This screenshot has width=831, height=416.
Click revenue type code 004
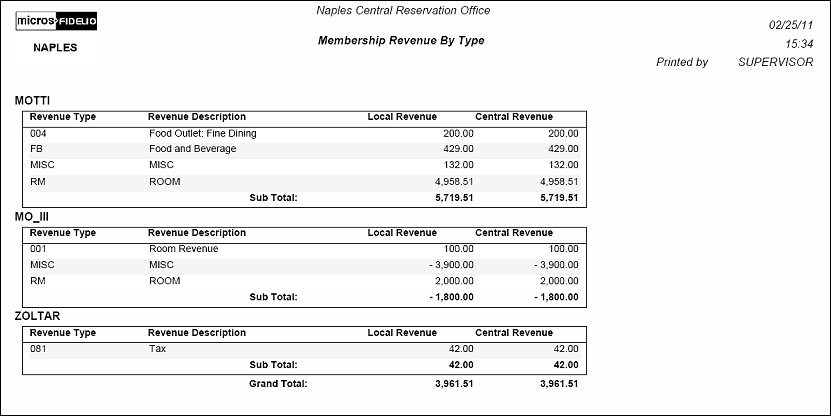tap(39, 133)
